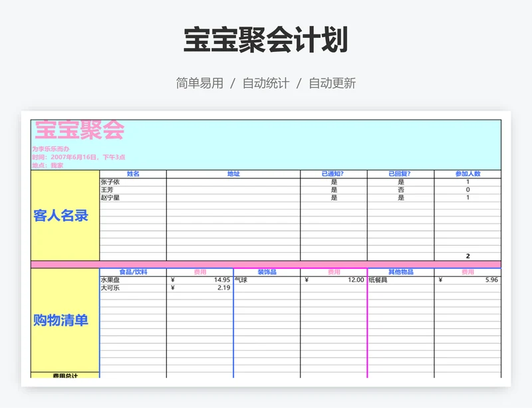Viewport: 532px width, 408px height.
Task: Click the 费用 header beside 其他物品
Action: pos(467,272)
